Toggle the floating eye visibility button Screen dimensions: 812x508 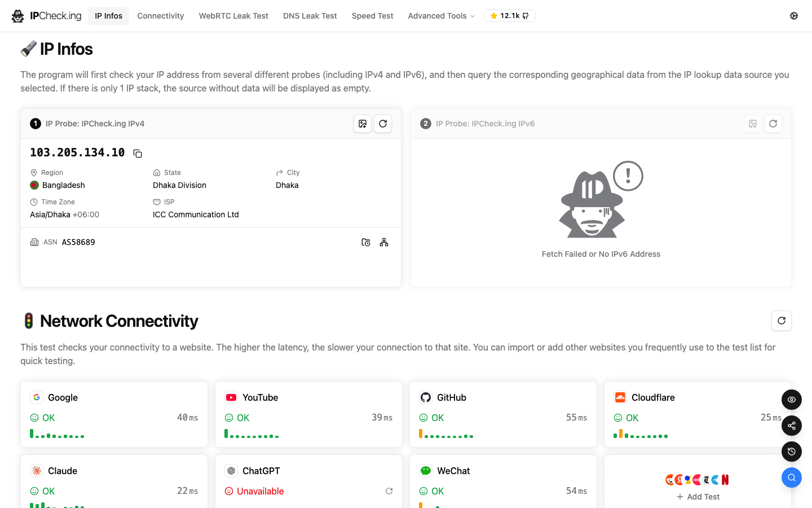click(x=792, y=400)
